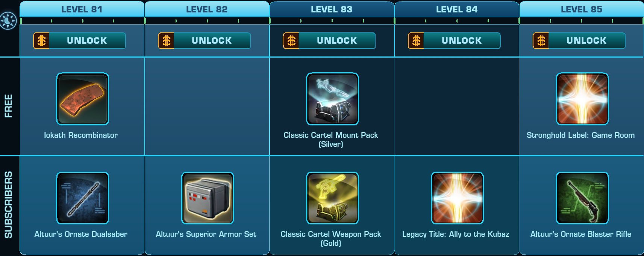The height and width of the screenshot is (256, 644).
Task: Unlock Level 85 with cartel coins
Action: (x=579, y=41)
